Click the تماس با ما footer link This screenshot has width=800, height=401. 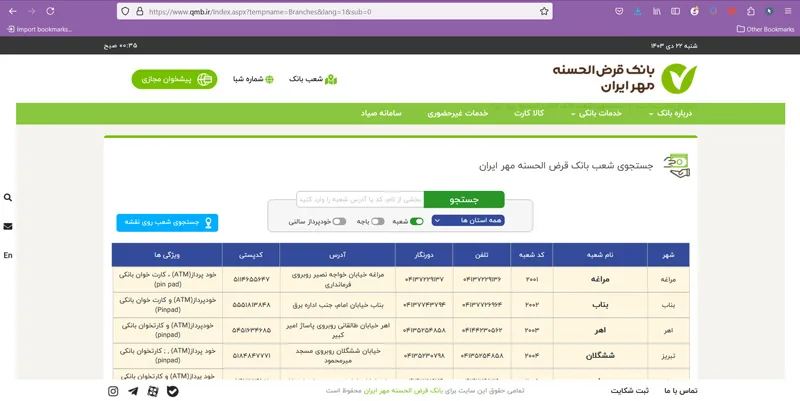[681, 391]
